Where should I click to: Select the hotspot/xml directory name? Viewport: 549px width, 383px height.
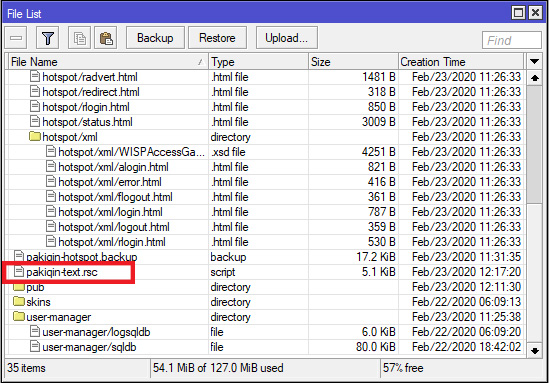[70, 137]
